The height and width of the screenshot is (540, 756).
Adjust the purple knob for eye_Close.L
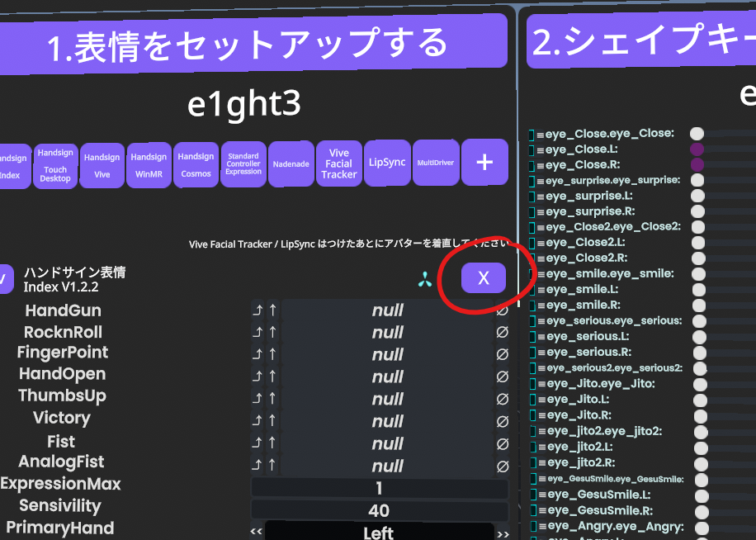(697, 149)
